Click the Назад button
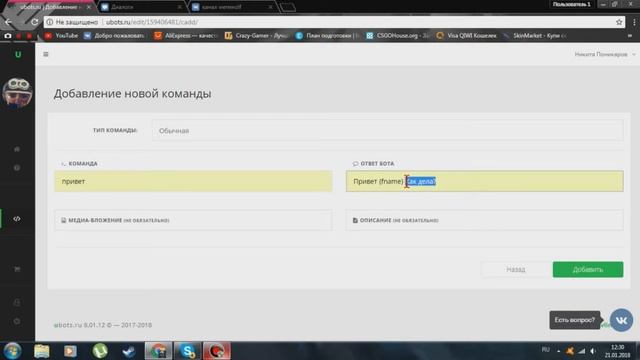This screenshot has width=640, height=360. point(516,269)
